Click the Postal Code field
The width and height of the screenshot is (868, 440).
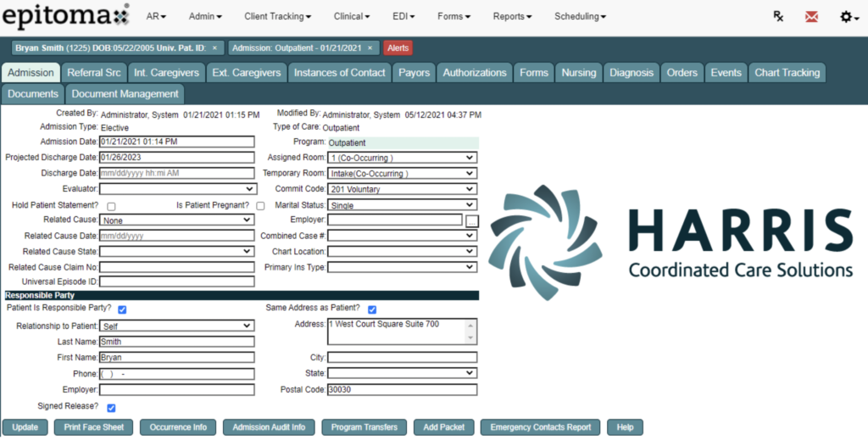[403, 390]
